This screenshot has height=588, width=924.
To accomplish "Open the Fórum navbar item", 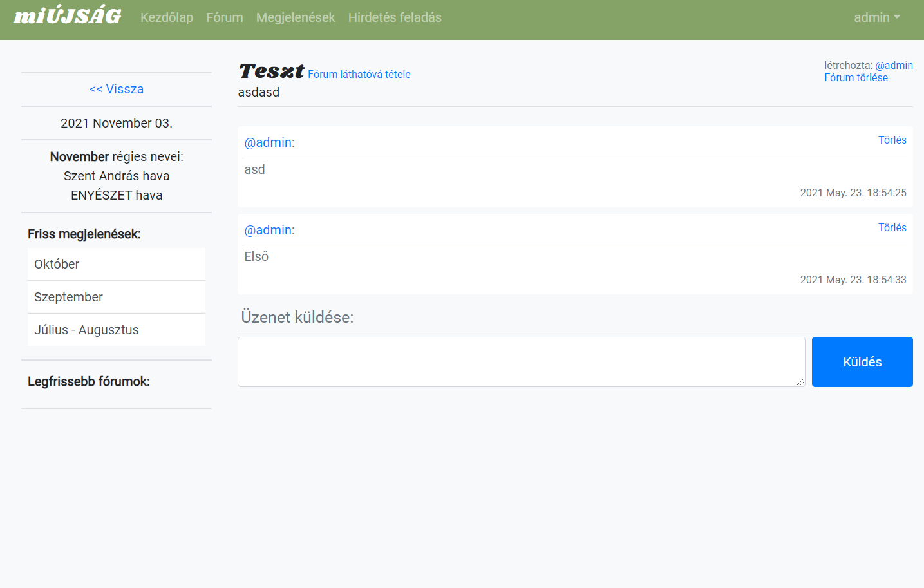I will coord(225,17).
